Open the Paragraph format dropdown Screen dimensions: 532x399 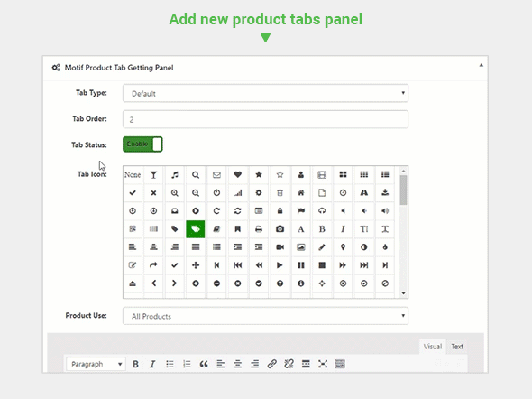click(x=96, y=364)
